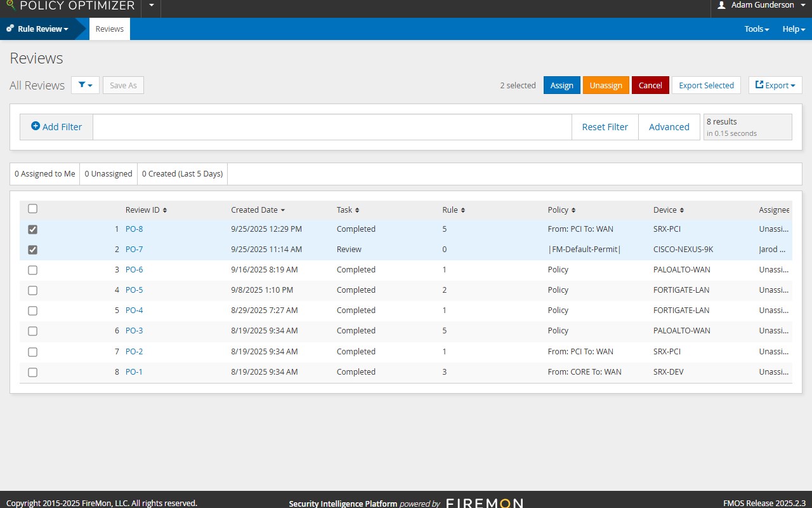Select the 0 Unassigned quick filter tab
The width and height of the screenshot is (812, 508).
pyautogui.click(x=108, y=174)
